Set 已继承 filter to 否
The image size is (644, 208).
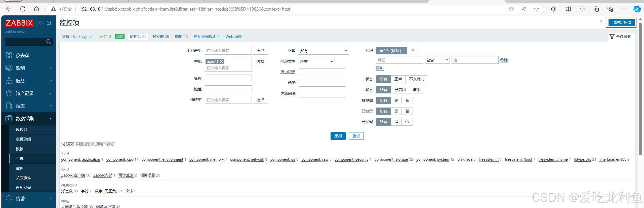point(407,111)
